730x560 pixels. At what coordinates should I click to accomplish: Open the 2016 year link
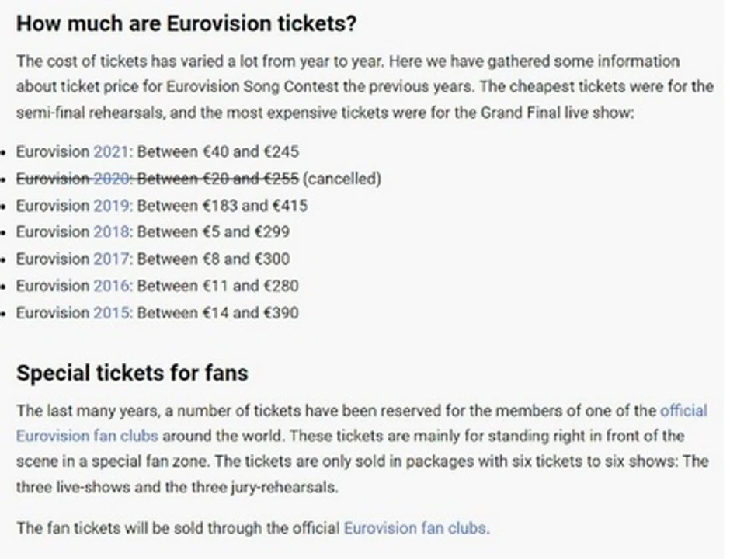click(x=110, y=286)
